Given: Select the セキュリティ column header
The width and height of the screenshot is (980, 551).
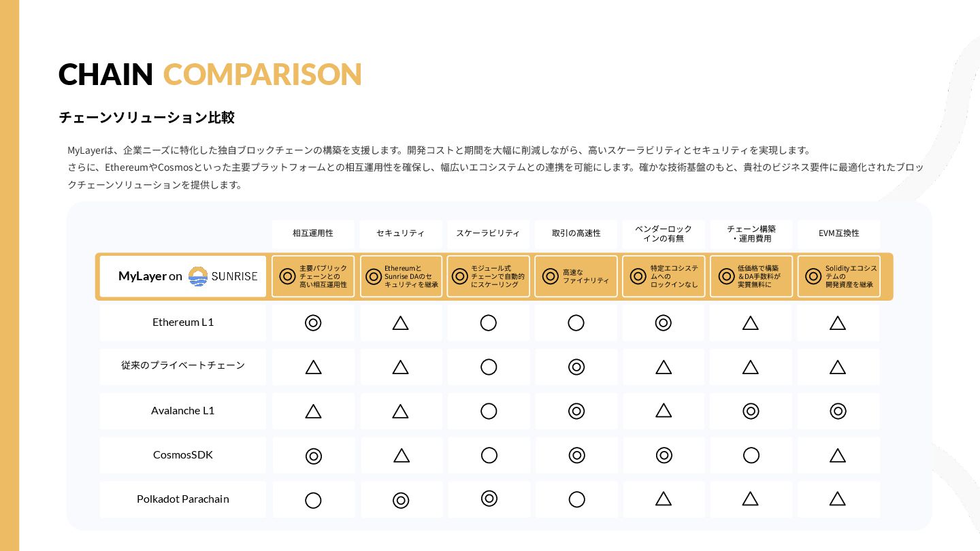Looking at the screenshot, I should (x=400, y=233).
